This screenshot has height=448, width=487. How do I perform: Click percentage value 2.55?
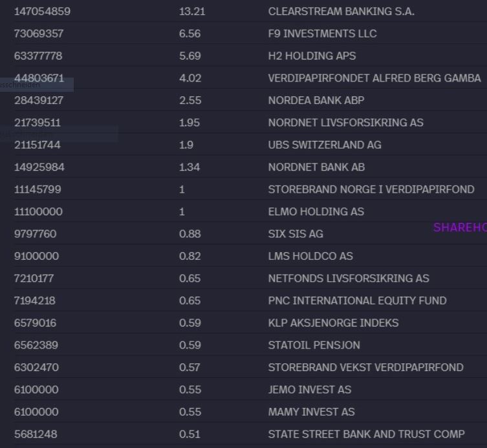point(190,100)
